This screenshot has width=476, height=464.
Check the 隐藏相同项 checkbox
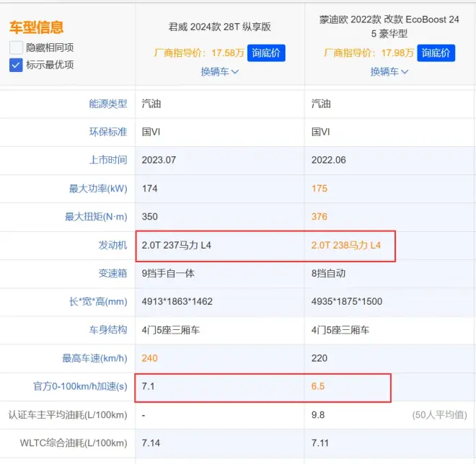[x=16, y=48]
